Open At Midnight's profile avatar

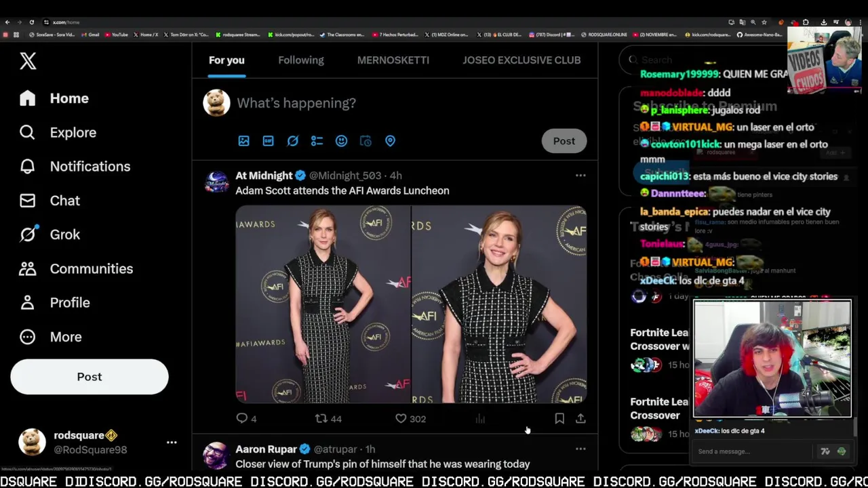pyautogui.click(x=217, y=182)
